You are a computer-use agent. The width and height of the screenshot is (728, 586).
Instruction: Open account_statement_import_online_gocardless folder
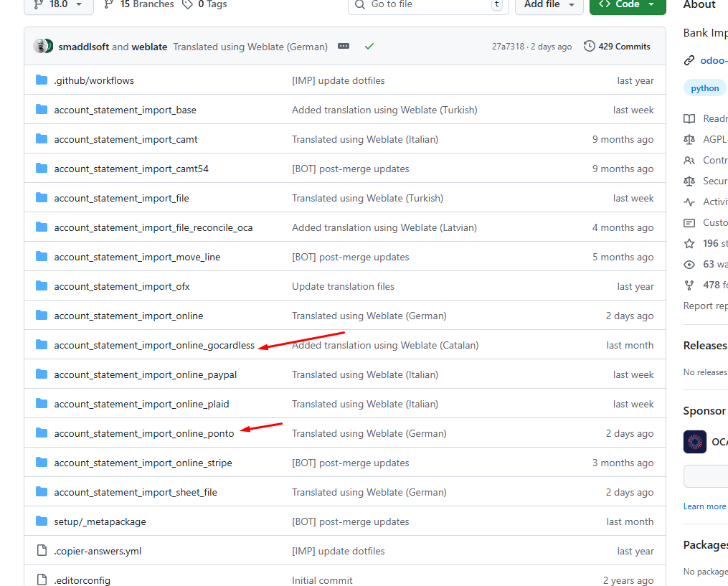[154, 346]
